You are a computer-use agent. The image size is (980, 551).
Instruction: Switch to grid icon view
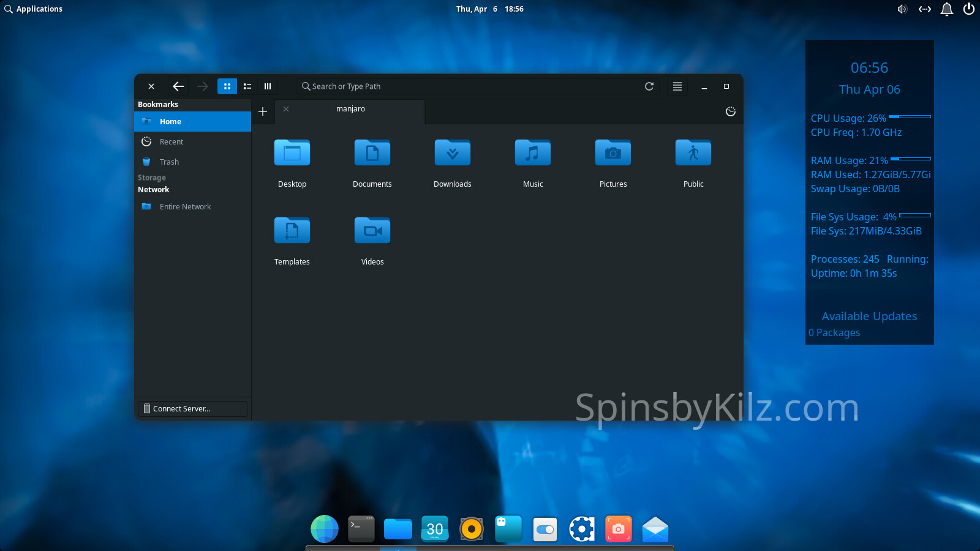click(227, 86)
